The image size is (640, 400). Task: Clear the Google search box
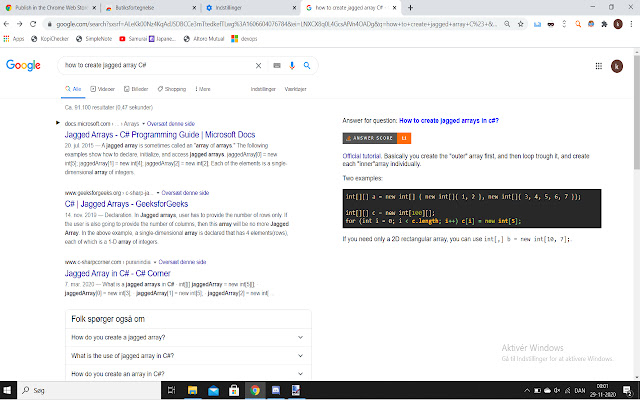258,65
